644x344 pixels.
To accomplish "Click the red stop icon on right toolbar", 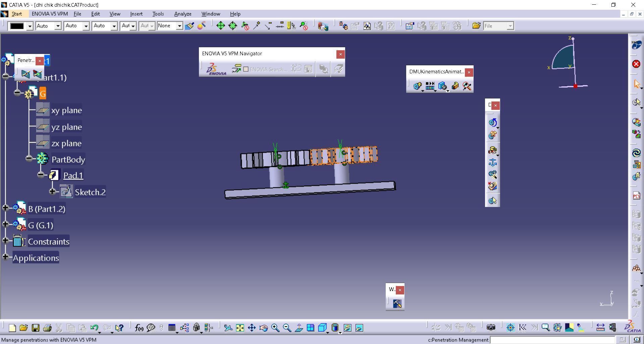I will [x=636, y=64].
